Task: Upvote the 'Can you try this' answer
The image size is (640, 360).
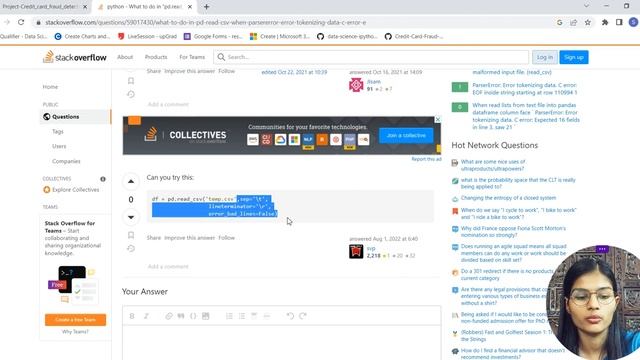Action: pos(131,181)
